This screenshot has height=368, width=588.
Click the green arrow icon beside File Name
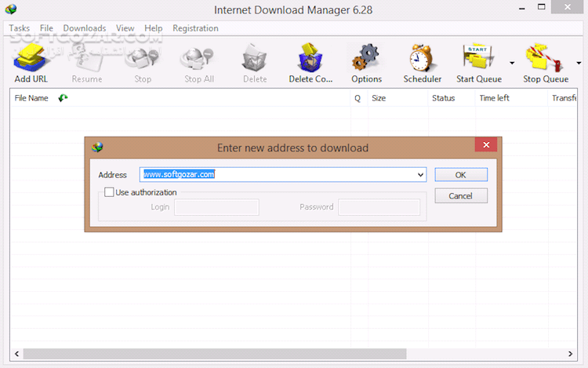(x=63, y=98)
